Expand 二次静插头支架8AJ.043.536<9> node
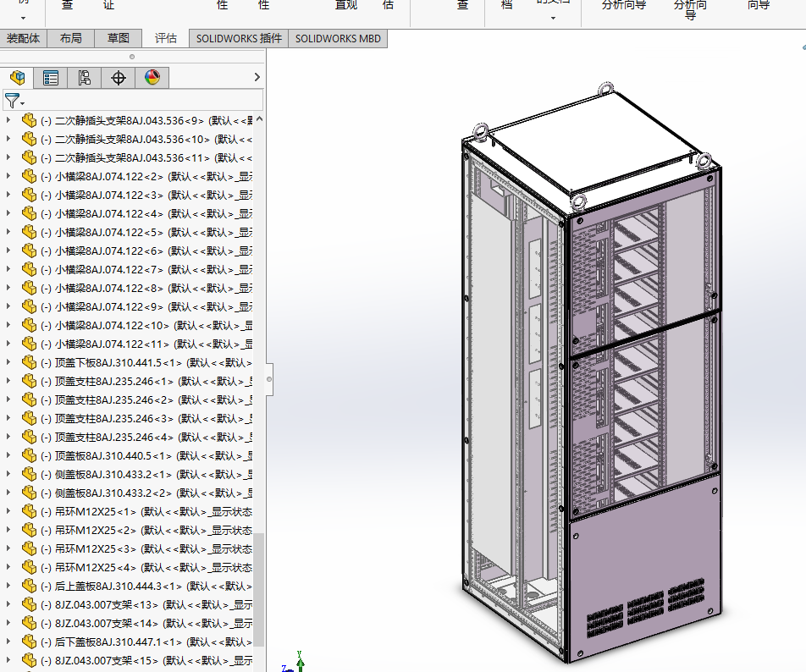 click(8, 120)
